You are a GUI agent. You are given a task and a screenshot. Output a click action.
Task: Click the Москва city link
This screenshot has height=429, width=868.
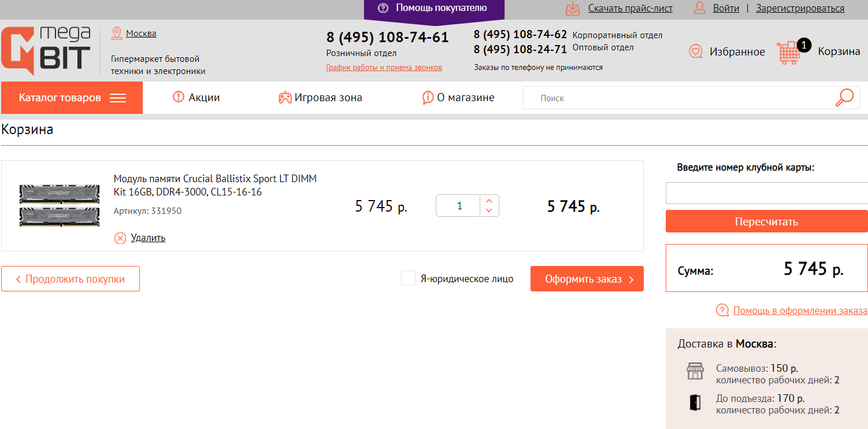141,34
